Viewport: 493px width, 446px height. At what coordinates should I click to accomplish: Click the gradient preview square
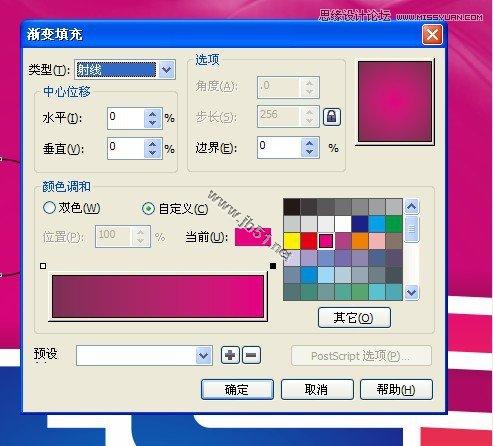[395, 102]
